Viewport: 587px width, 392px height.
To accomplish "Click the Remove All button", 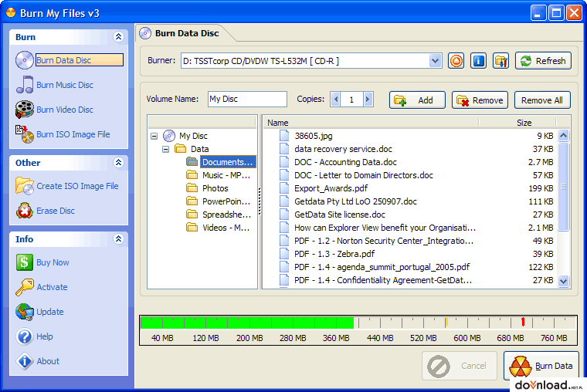I will [x=542, y=100].
